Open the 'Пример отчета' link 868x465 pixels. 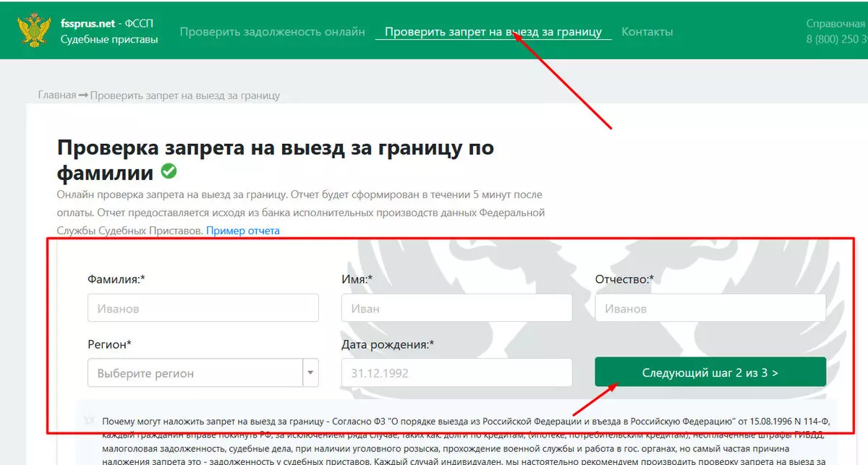[243, 231]
